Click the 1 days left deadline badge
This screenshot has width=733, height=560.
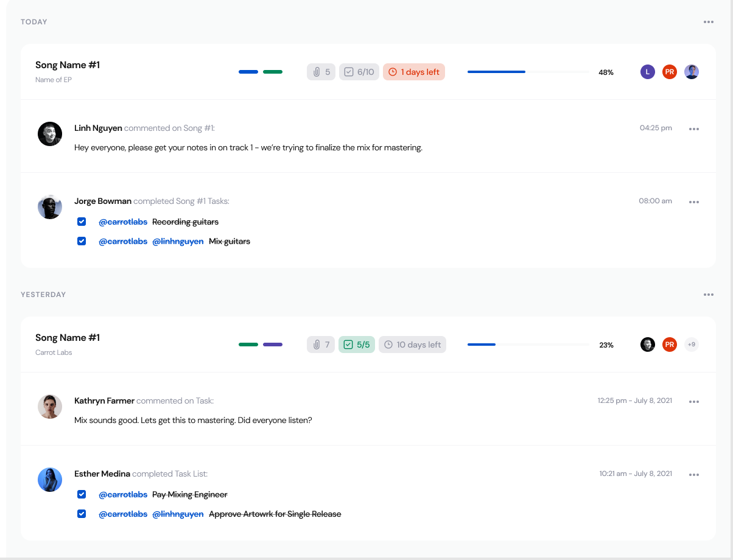(414, 72)
